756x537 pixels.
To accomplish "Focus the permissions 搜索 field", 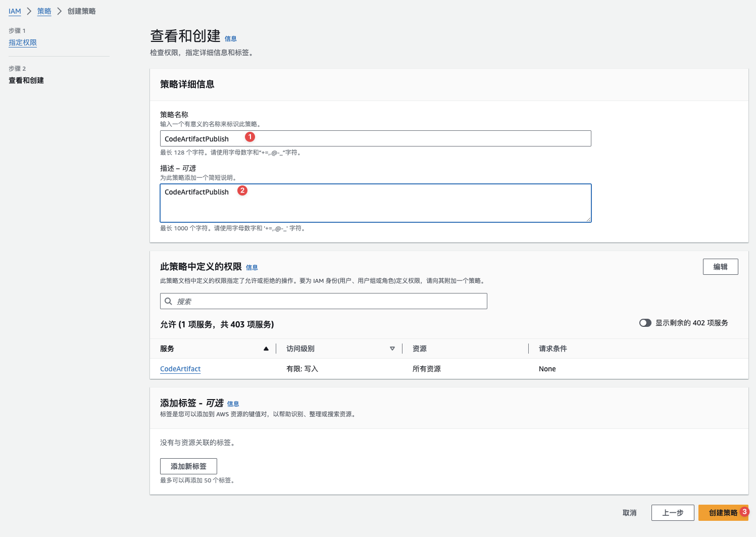I will pos(323,301).
